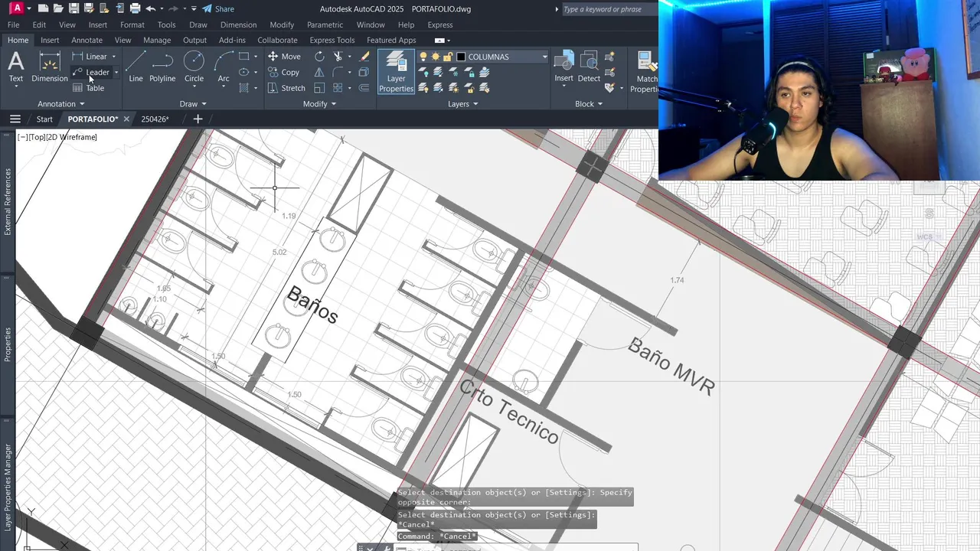Click the Ellipse tool icon
The height and width of the screenshot is (551, 980).
[x=243, y=72]
